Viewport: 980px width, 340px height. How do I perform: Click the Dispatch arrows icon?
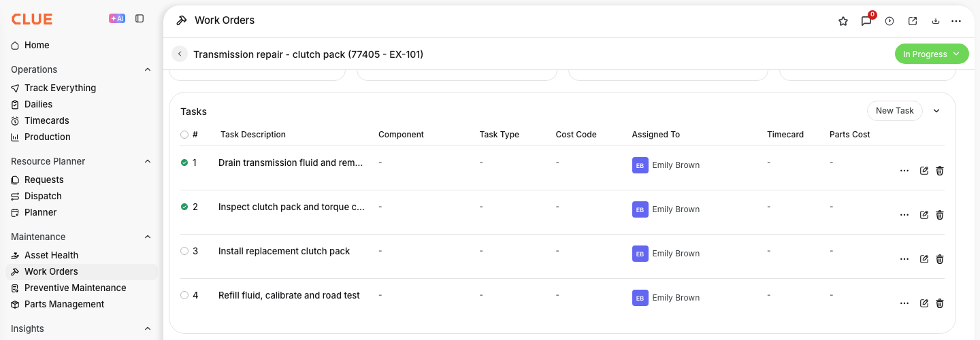pos(15,197)
